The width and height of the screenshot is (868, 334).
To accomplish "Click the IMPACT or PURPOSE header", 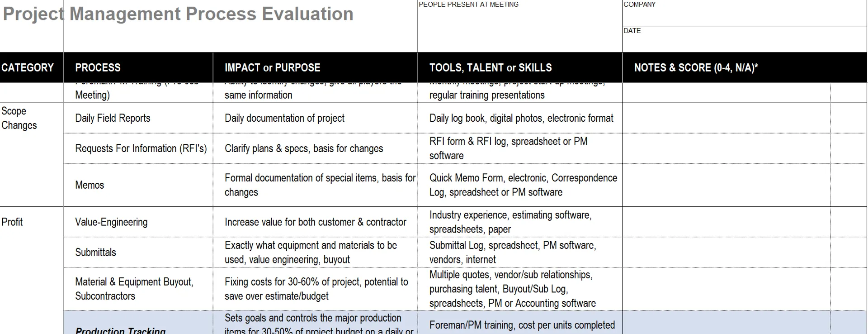I will point(272,67).
